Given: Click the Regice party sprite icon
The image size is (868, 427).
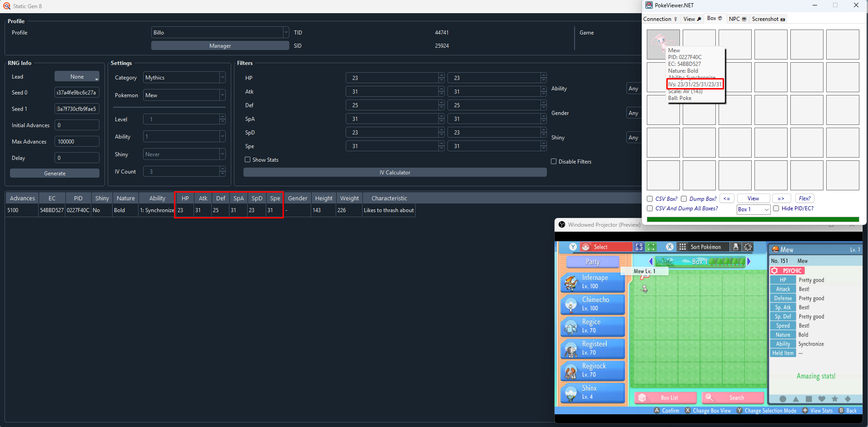Looking at the screenshot, I should [x=570, y=327].
